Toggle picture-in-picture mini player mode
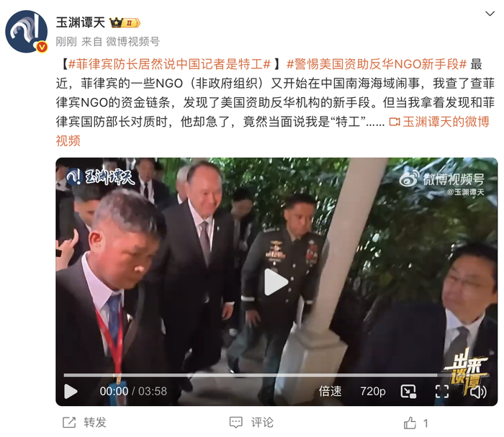The height and width of the screenshot is (437, 504). tap(408, 392)
